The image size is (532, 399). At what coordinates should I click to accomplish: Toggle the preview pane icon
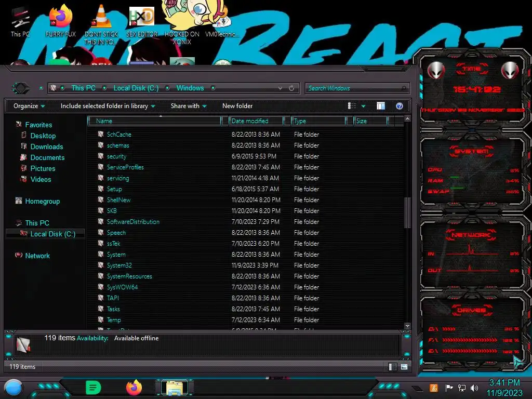381,106
